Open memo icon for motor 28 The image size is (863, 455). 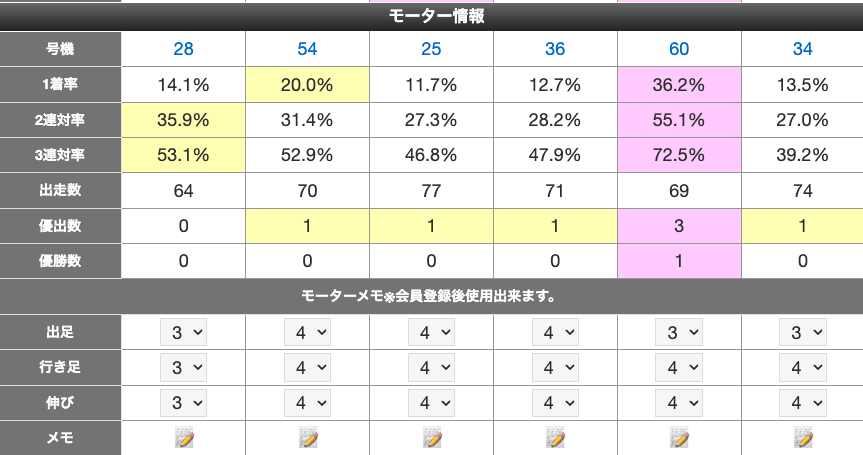(183, 437)
